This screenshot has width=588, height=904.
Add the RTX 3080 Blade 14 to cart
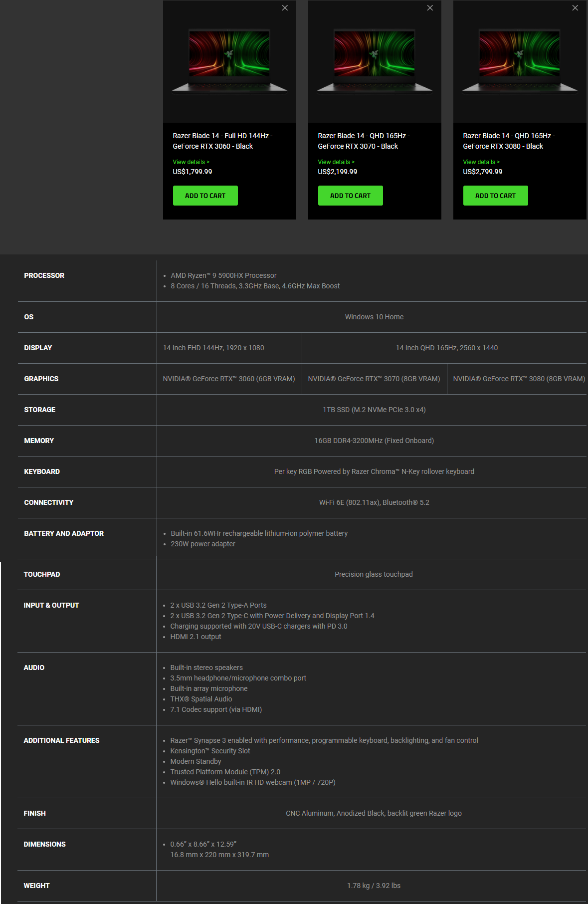tap(495, 196)
